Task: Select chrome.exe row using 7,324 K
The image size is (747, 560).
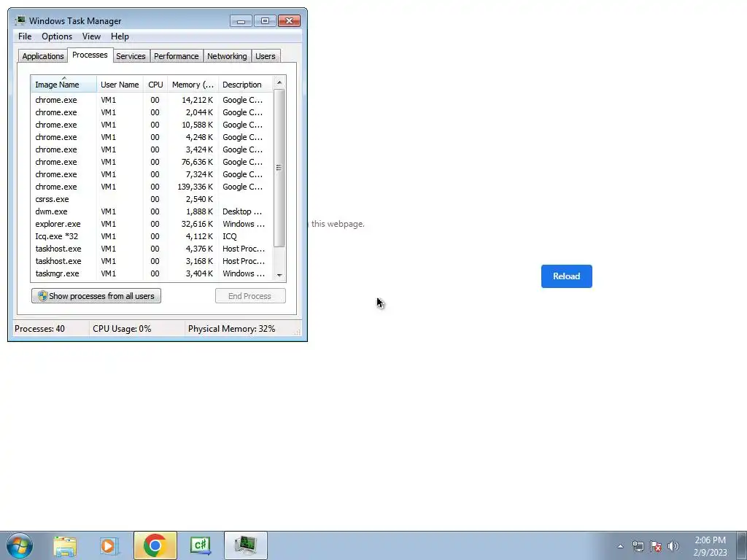Action: coord(152,174)
